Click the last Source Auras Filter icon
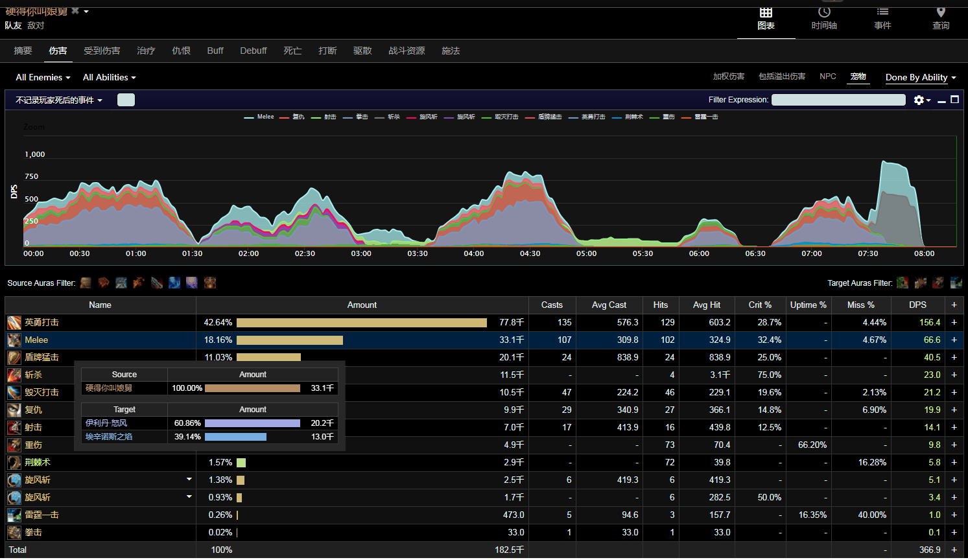 pyautogui.click(x=210, y=283)
